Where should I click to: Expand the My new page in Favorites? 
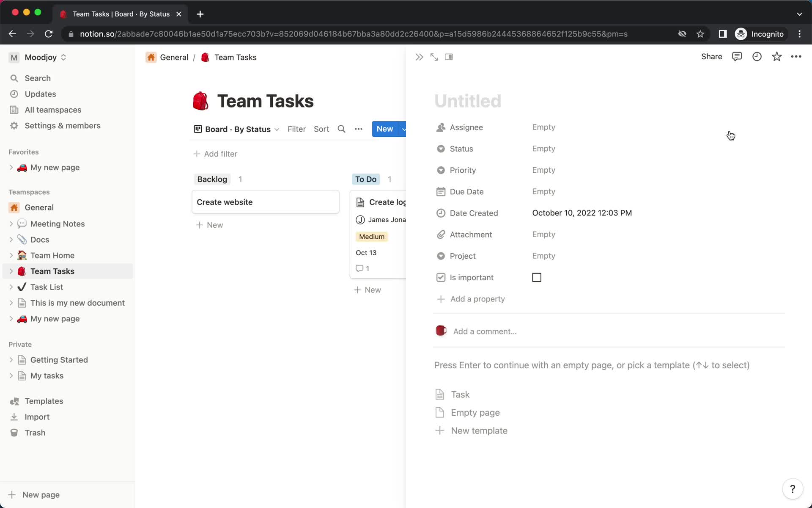coord(12,167)
